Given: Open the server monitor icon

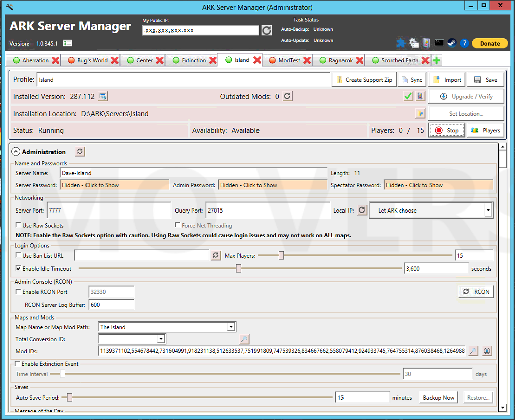Looking at the screenshot, I should (x=426, y=43).
